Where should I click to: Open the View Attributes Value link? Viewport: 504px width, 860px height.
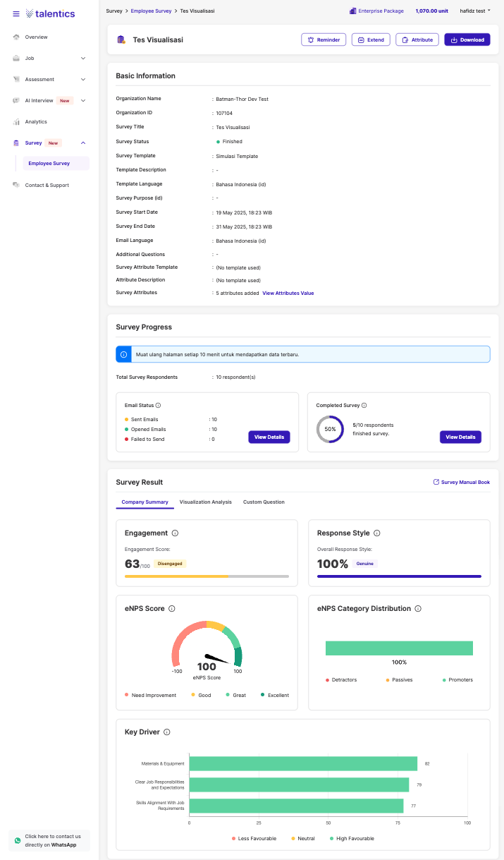[288, 293]
